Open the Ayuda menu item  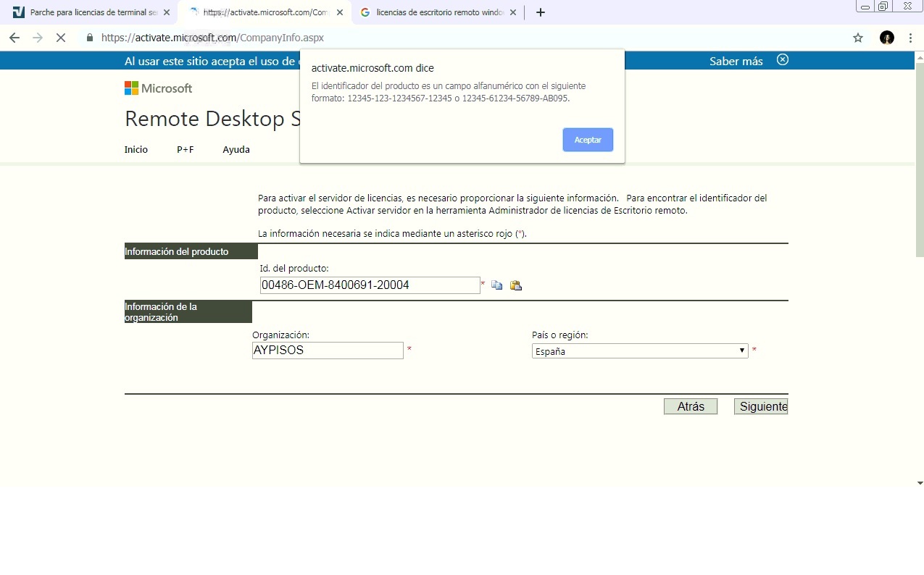coord(236,150)
